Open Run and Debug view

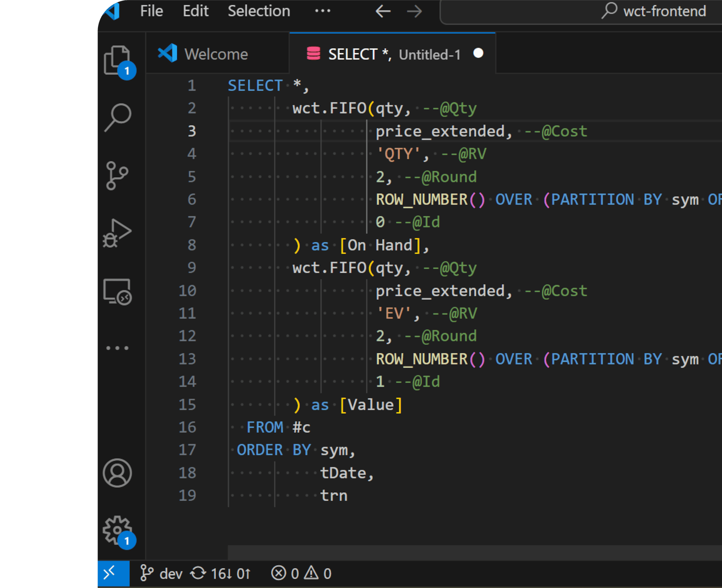point(117,234)
